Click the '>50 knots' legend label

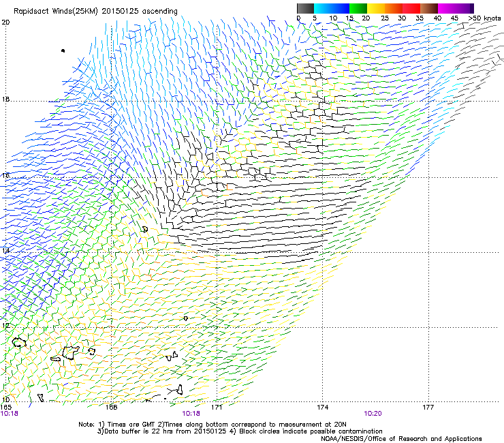pos(484,18)
